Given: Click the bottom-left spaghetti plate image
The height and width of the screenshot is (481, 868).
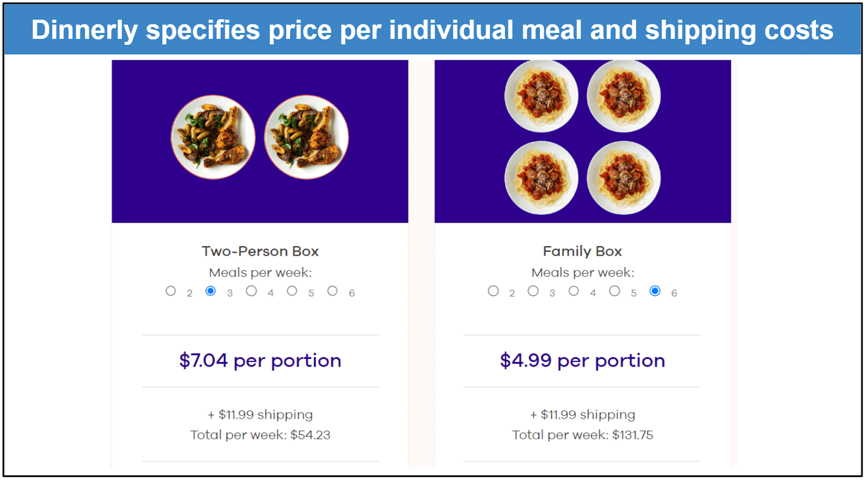Looking at the screenshot, I should 541,178.
